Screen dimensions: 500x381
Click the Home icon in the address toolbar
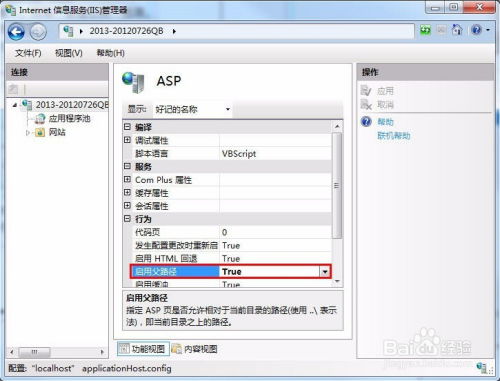(457, 30)
